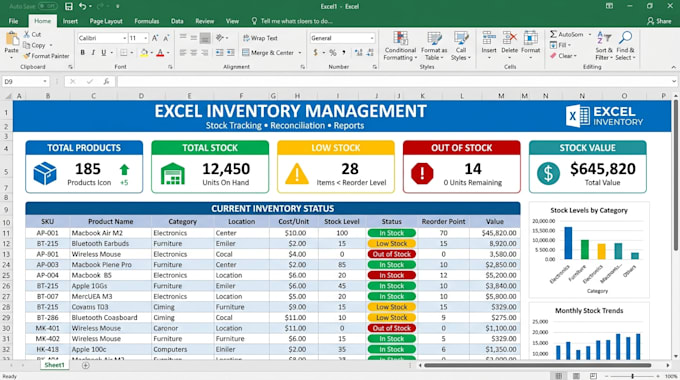This screenshot has width=680, height=380.
Task: Select the Format Painter tool
Action: pos(46,56)
